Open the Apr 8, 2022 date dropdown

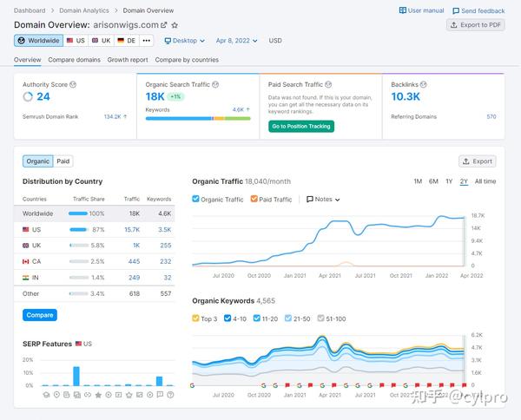coord(236,41)
